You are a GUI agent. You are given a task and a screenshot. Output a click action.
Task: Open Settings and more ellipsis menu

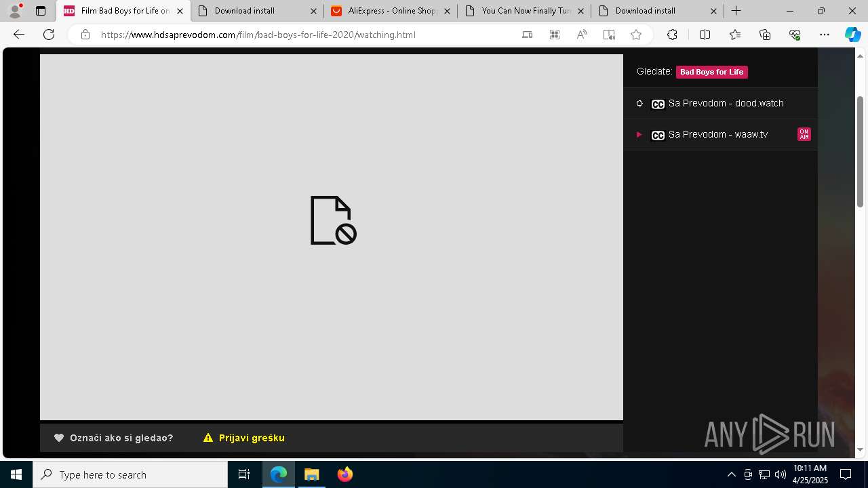click(825, 35)
